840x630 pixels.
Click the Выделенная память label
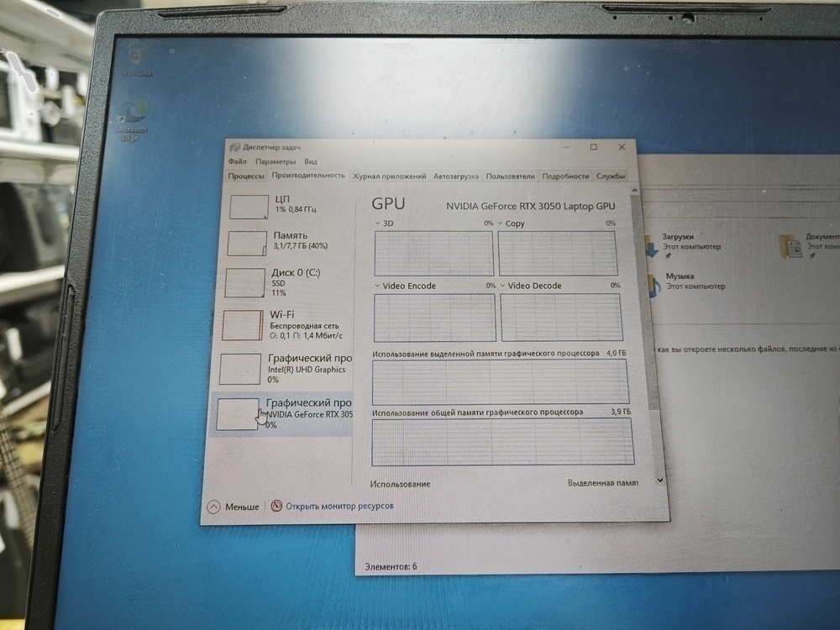click(x=602, y=483)
